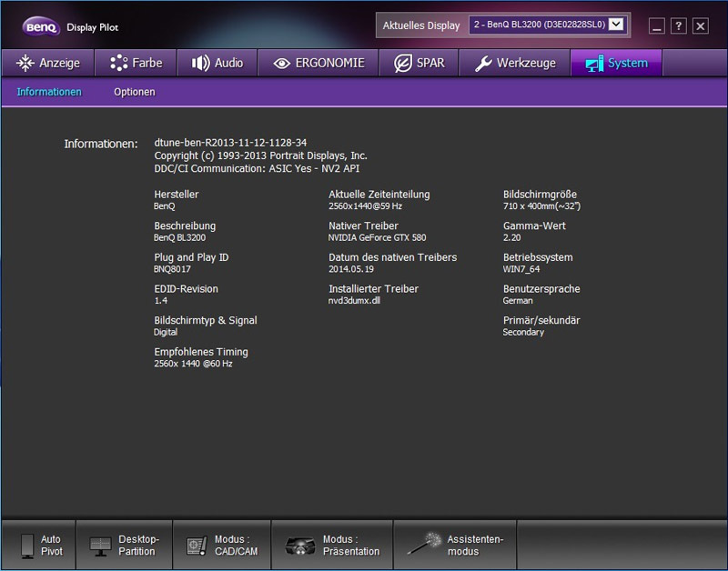Click the EDID-Revision value 1.4

pyautogui.click(x=161, y=301)
